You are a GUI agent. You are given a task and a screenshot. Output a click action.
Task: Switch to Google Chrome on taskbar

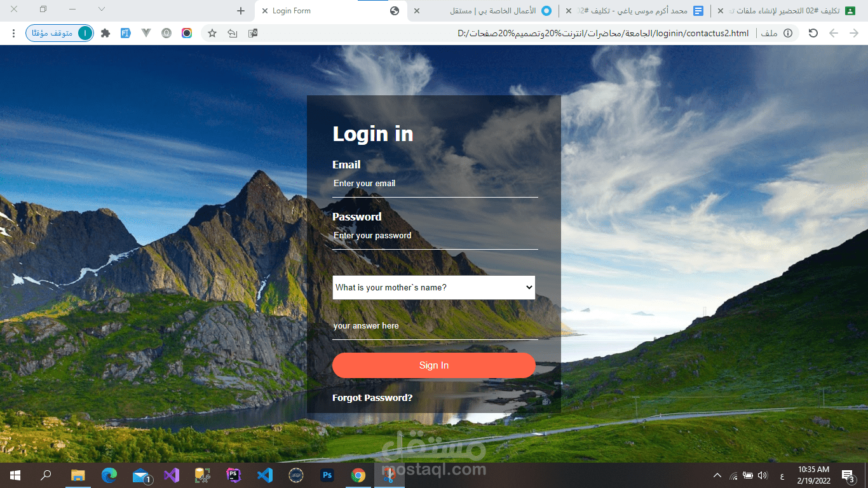click(358, 475)
